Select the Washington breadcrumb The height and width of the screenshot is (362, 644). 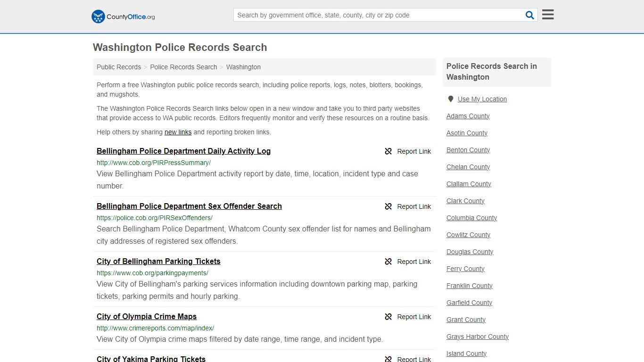click(x=243, y=67)
